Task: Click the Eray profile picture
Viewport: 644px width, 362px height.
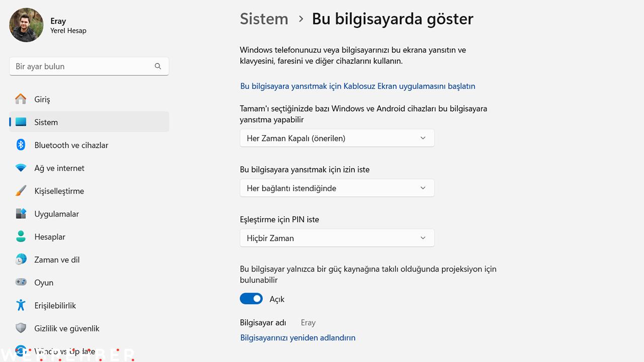Action: (26, 25)
